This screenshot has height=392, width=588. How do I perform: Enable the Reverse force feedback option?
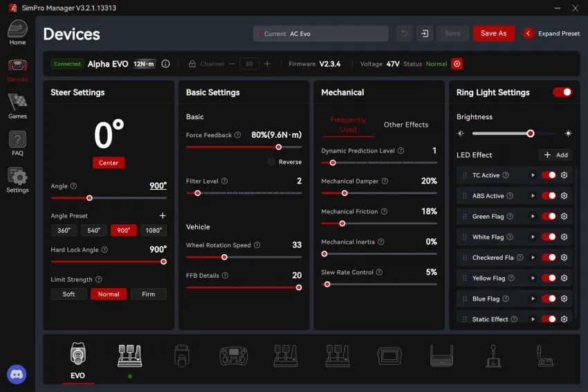coord(270,162)
